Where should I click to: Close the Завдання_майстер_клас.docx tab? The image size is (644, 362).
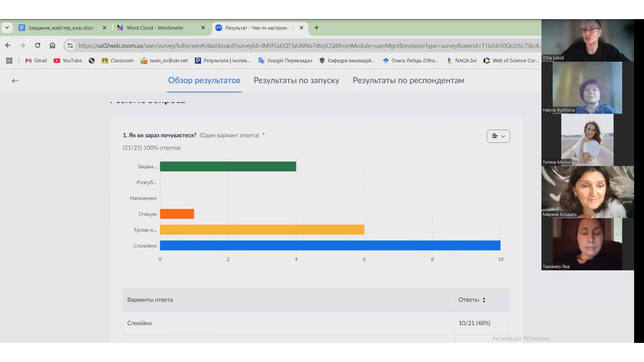[x=105, y=28]
